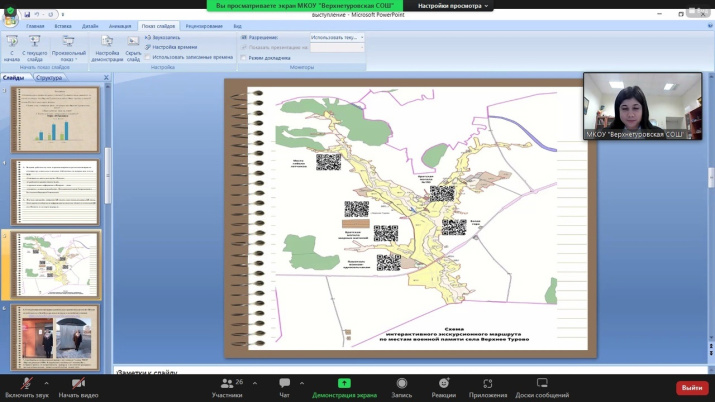Open Настройка демонстрации slideshow setup
Viewport: 715px width, 402px height.
coord(107,44)
